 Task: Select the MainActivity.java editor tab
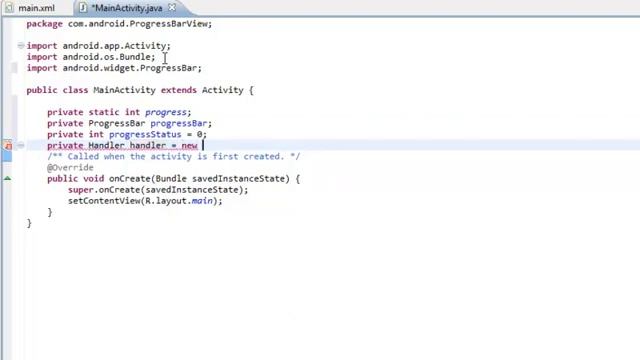pos(127,8)
